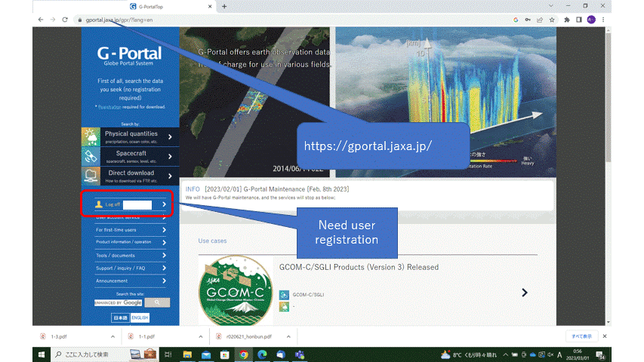Submit the Google site search button
Image resolution: width=644 pixels, height=362 pixels.
pos(157,302)
